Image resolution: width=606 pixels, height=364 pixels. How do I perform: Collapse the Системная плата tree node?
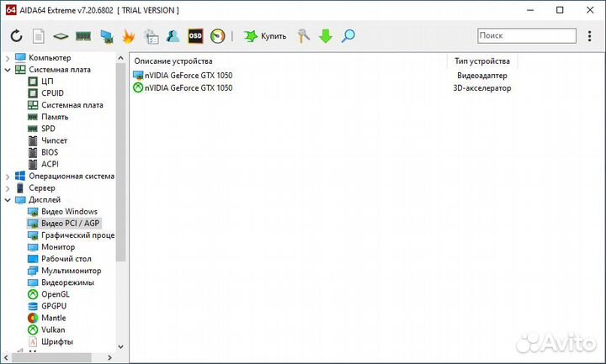[x=8, y=70]
